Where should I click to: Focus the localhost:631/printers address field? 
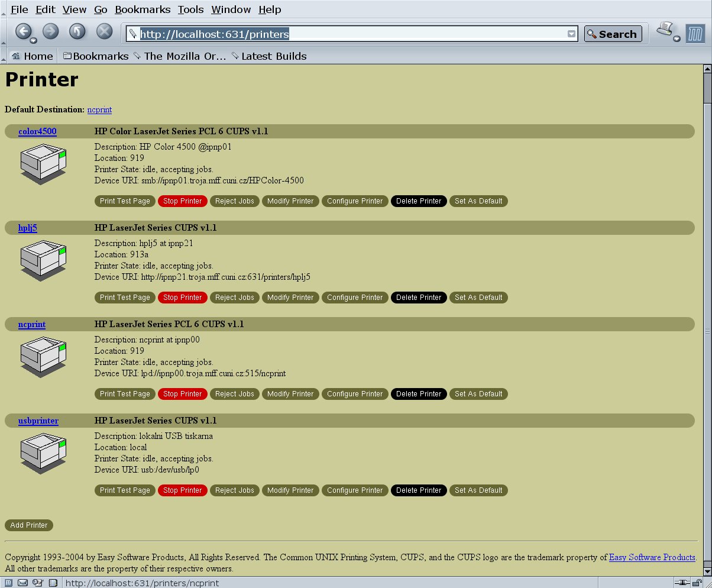tap(352, 34)
